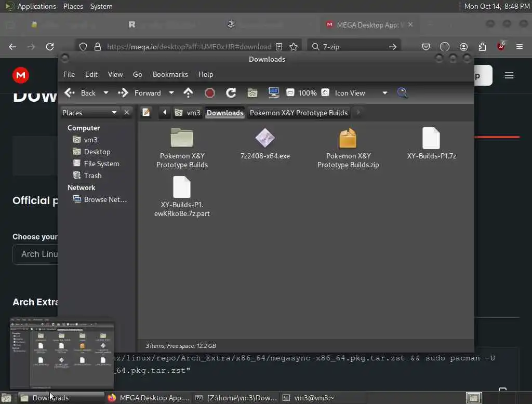This screenshot has width=532, height=404.
Task: Zoom out with the minus icon
Action: (290, 92)
